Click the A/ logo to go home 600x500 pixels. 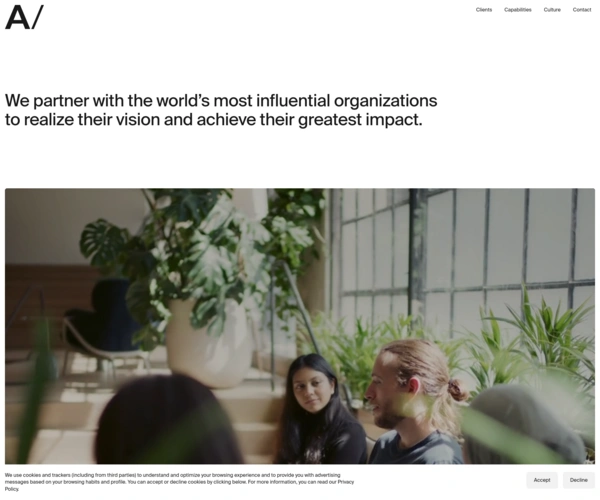point(24,18)
